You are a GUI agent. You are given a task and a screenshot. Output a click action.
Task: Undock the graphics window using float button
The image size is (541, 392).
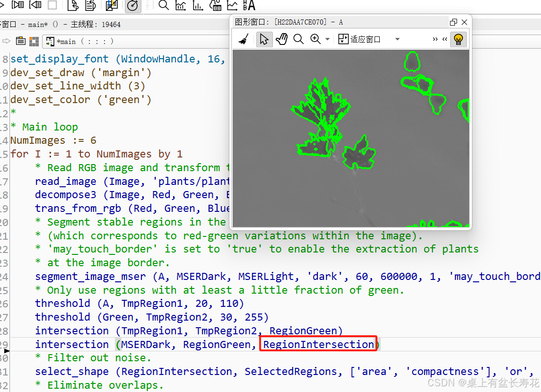pyautogui.click(x=454, y=22)
